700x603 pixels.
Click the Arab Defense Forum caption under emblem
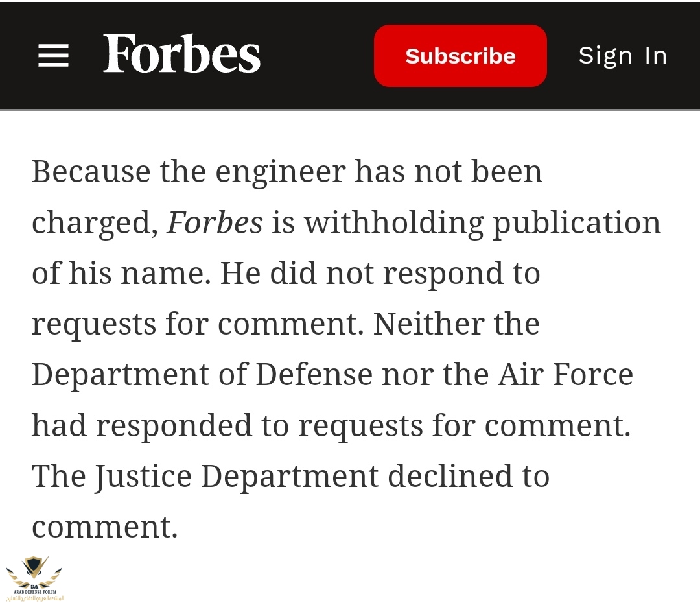click(x=35, y=595)
